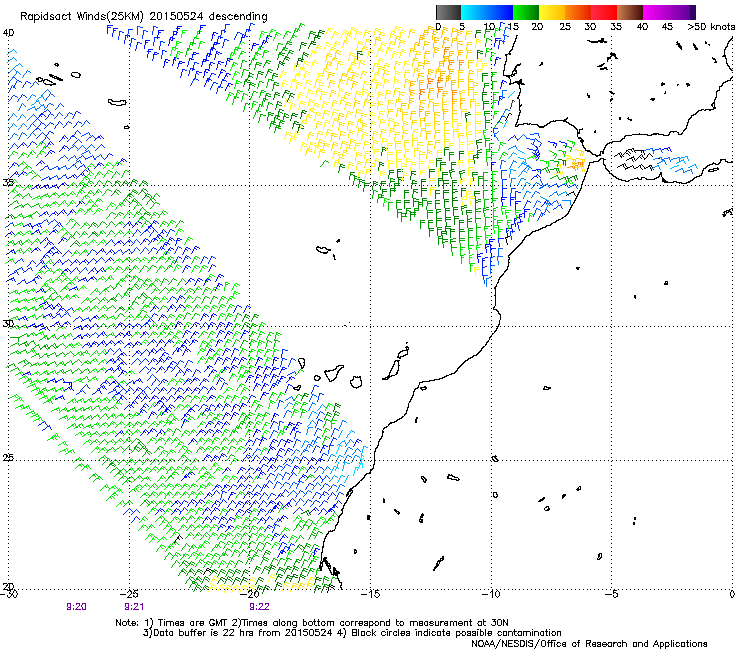Click the longitude axis label '-15'

pyautogui.click(x=370, y=594)
